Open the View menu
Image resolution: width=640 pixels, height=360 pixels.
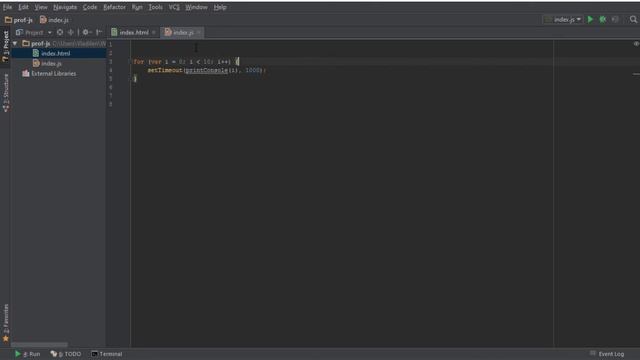[x=41, y=7]
